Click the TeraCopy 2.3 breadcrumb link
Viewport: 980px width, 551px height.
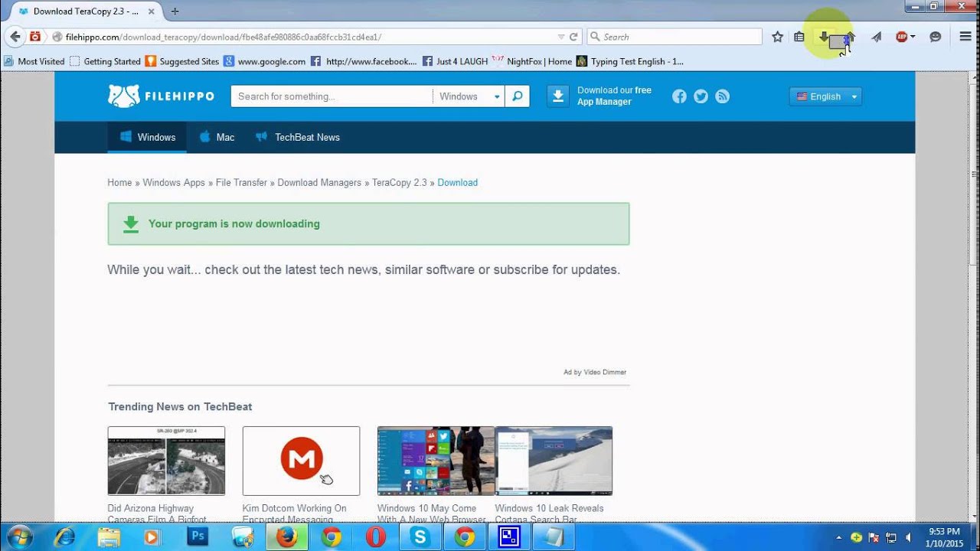pos(400,182)
